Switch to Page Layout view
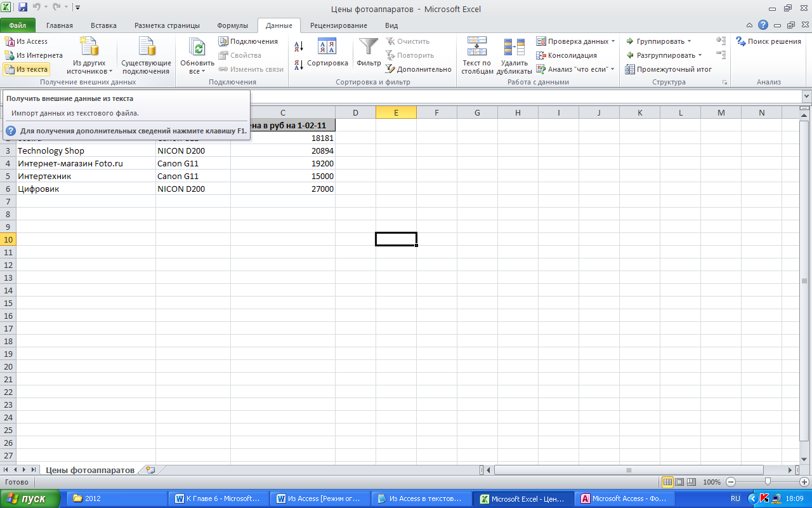The image size is (812, 508). pyautogui.click(x=679, y=482)
